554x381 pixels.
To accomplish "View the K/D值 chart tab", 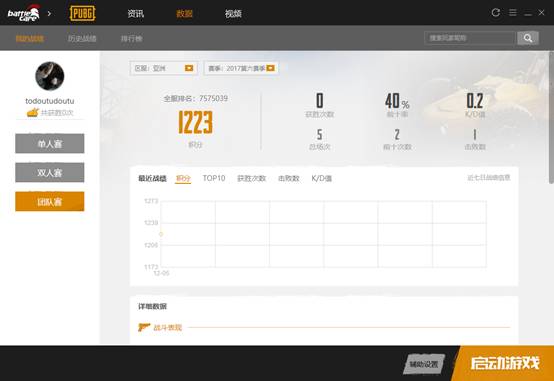I will 322,178.
